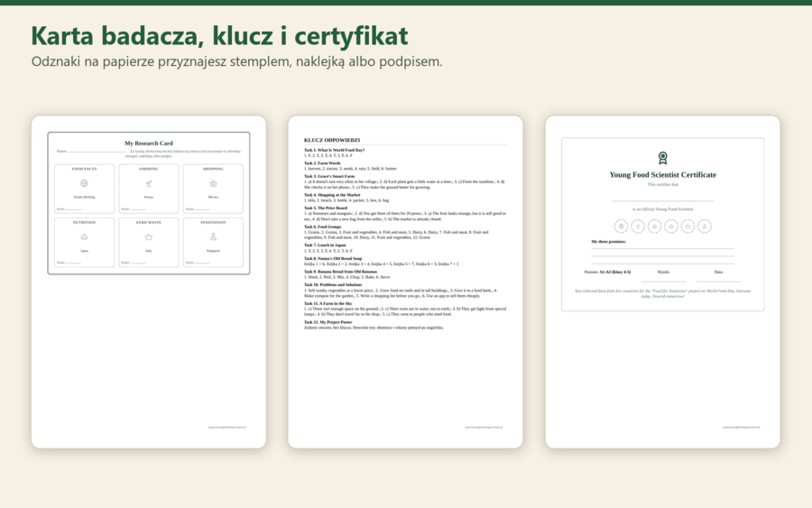Click 'Task 4. Shopping at the Market' heading

click(x=332, y=195)
